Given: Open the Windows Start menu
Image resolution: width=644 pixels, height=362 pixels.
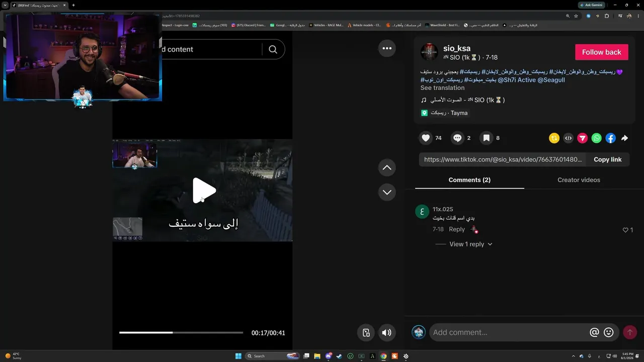Looking at the screenshot, I should (x=238, y=356).
